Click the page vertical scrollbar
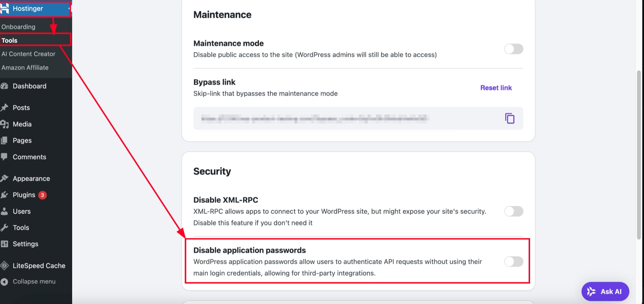This screenshot has width=644, height=304. [x=638, y=154]
